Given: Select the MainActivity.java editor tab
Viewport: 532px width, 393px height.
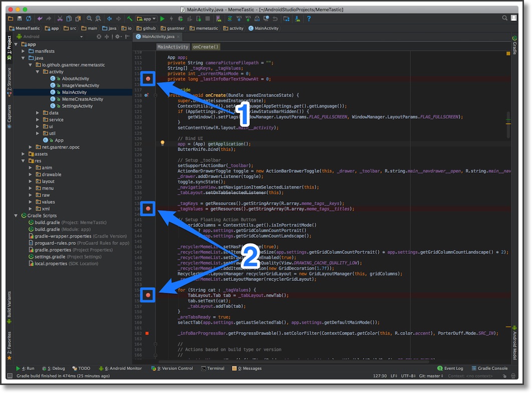Looking at the screenshot, I should click(x=158, y=37).
